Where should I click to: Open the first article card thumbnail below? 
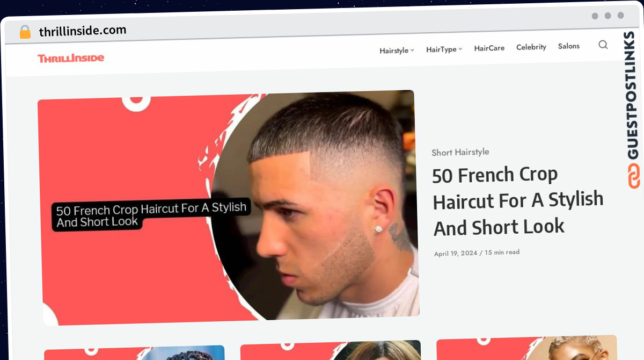[x=134, y=353]
